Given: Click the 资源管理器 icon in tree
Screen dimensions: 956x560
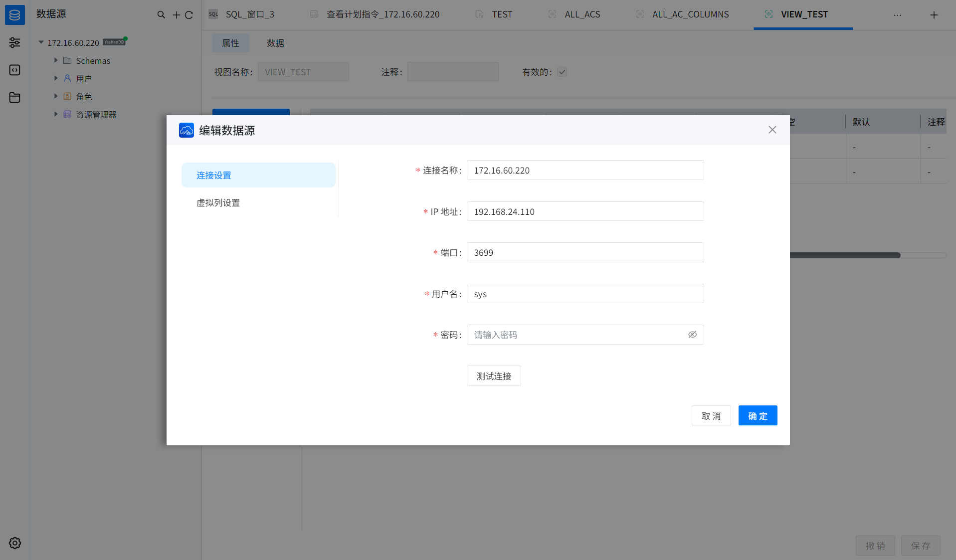Looking at the screenshot, I should coord(67,114).
